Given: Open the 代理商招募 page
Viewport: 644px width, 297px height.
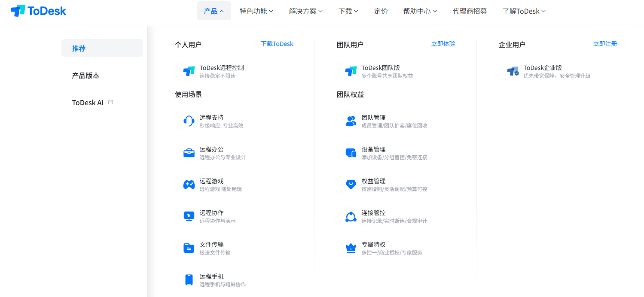Looking at the screenshot, I should coord(470,11).
